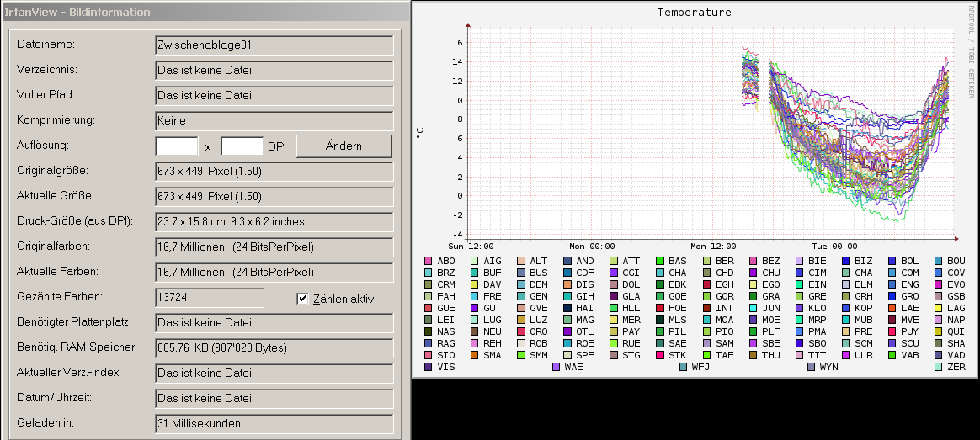Click the WYN legend color swatch
The width and height of the screenshot is (980, 440).
point(812,368)
